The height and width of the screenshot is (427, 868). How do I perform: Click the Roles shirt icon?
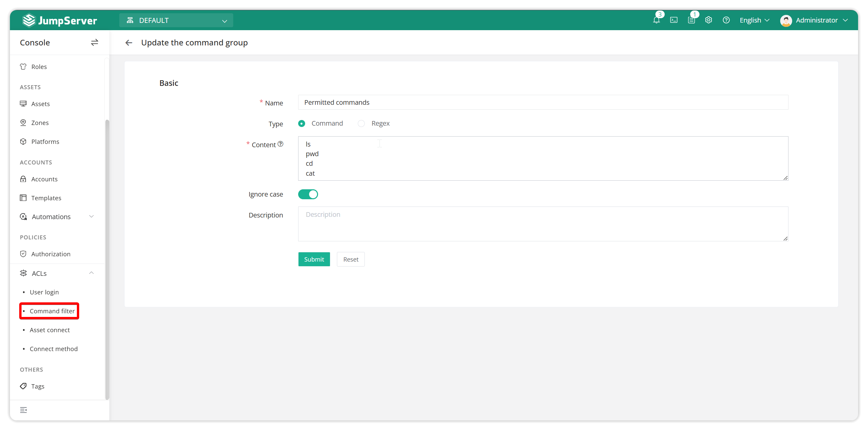pyautogui.click(x=23, y=66)
